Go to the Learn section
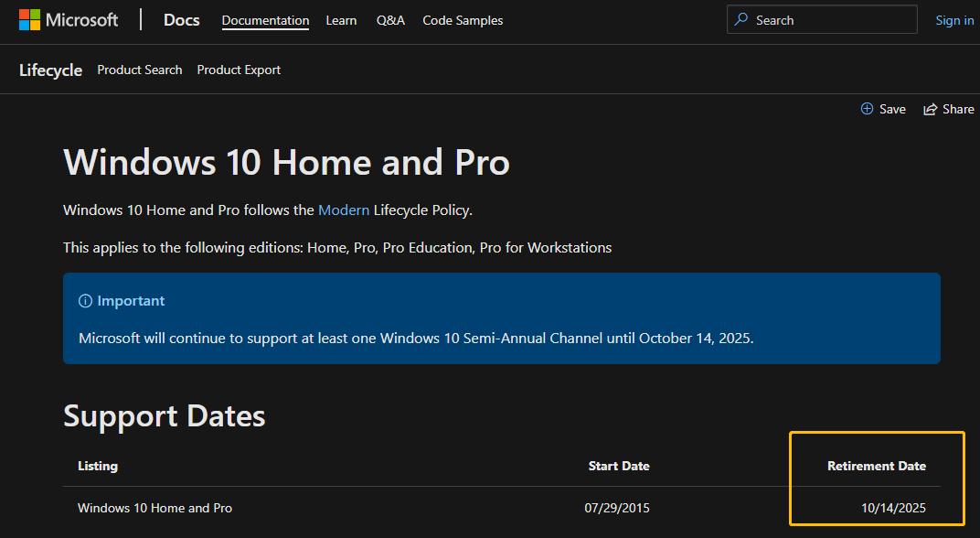The height and width of the screenshot is (538, 980). click(x=341, y=20)
